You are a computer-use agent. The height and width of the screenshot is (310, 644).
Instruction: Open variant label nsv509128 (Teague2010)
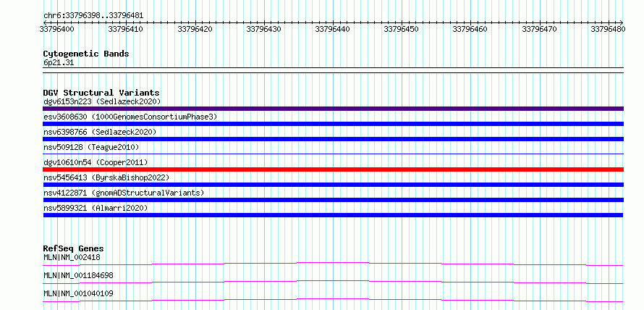(x=91, y=147)
